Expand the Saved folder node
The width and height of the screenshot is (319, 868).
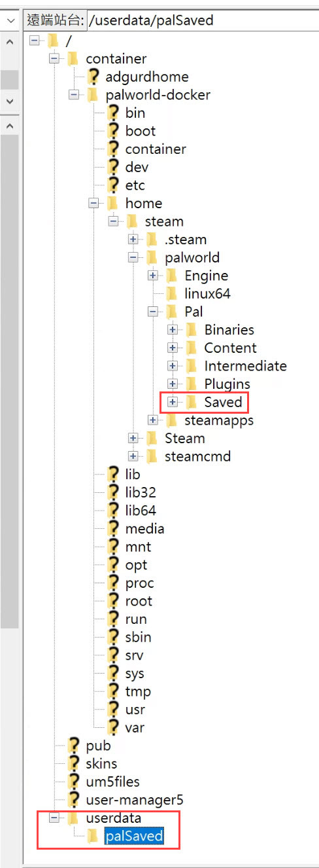tap(172, 402)
